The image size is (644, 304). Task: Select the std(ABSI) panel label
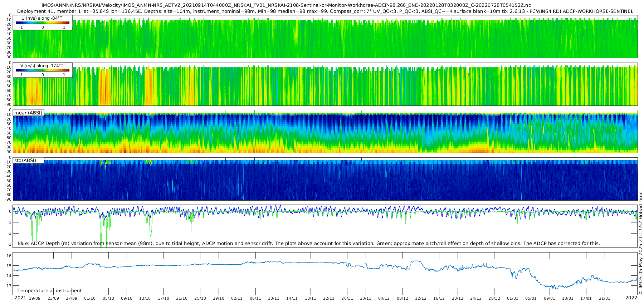pyautogui.click(x=25, y=161)
